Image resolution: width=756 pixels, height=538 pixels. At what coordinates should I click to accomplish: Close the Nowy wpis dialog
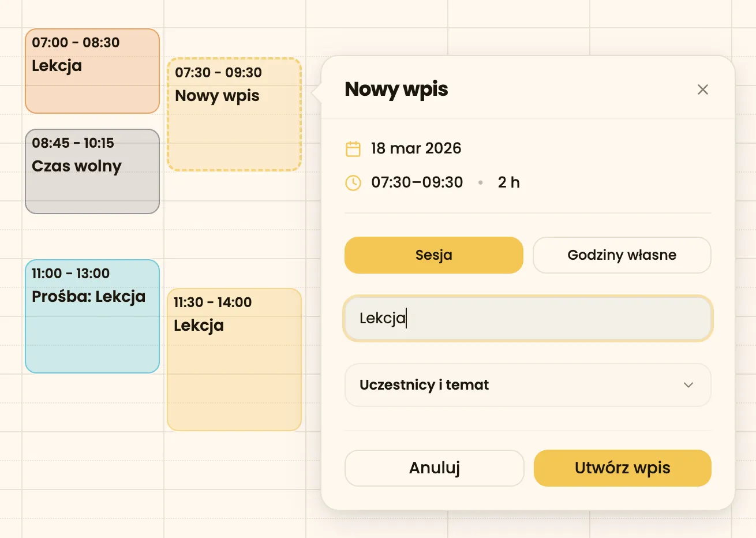pos(702,89)
